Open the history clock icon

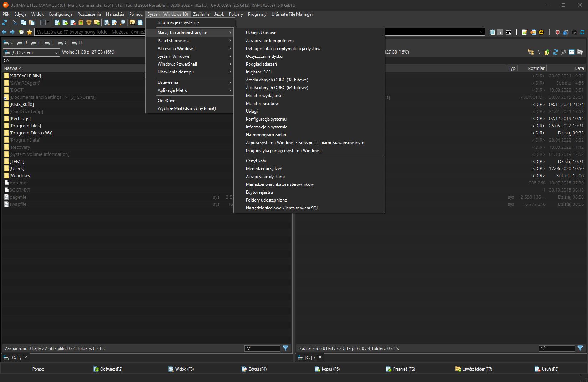[21, 32]
